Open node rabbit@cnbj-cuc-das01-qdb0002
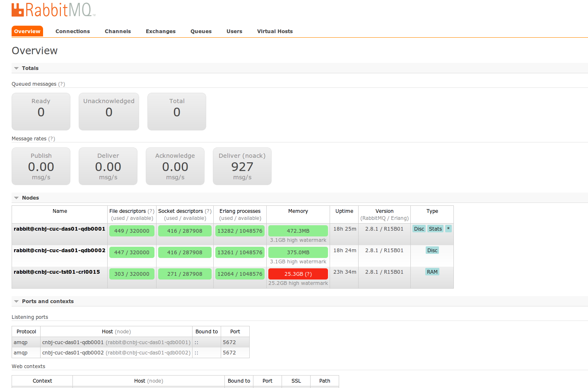This screenshot has width=588, height=388. [x=60, y=250]
